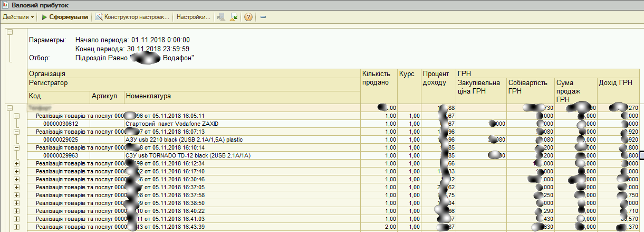Open Конструктор настроек settings builder
This screenshot has width=644, height=232.
click(133, 17)
